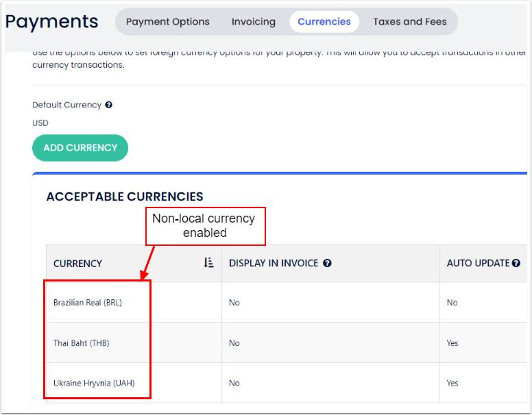
Task: Show help for Display in Invoice
Action: point(328,263)
